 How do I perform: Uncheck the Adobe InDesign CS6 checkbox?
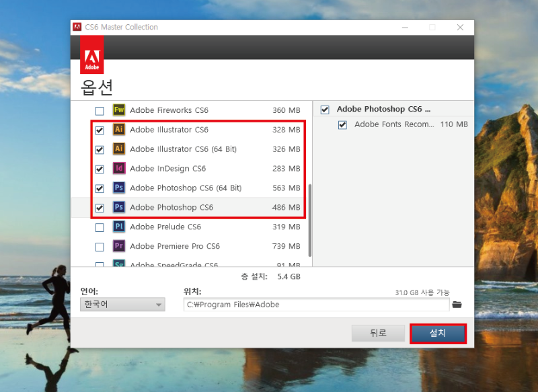[x=100, y=169]
